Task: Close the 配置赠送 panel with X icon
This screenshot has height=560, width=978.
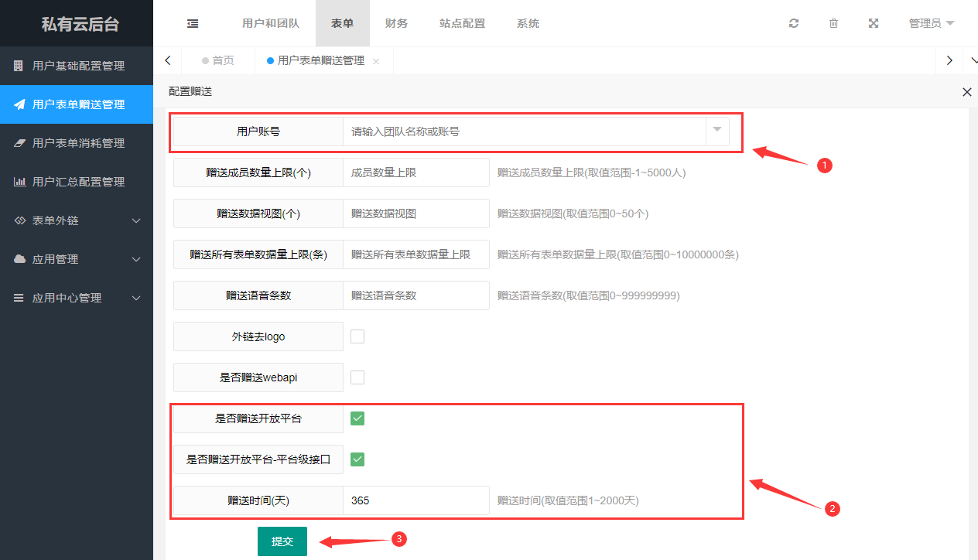Action: (966, 92)
